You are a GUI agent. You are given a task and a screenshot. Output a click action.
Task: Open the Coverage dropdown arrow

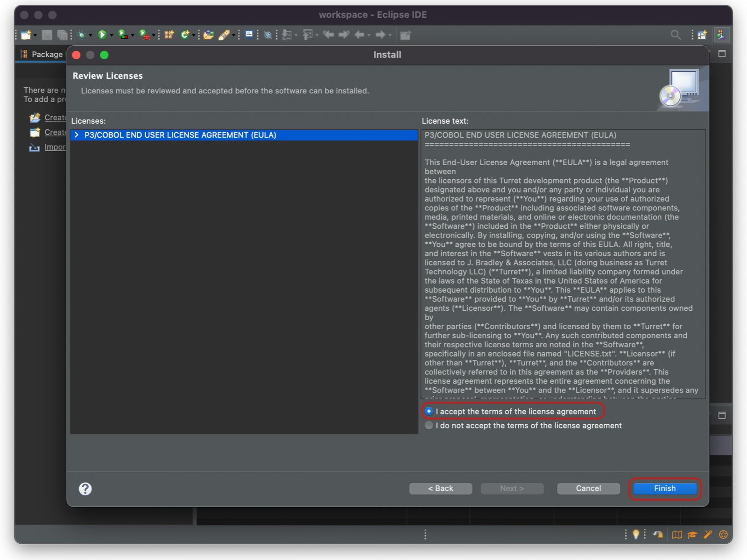coord(133,35)
